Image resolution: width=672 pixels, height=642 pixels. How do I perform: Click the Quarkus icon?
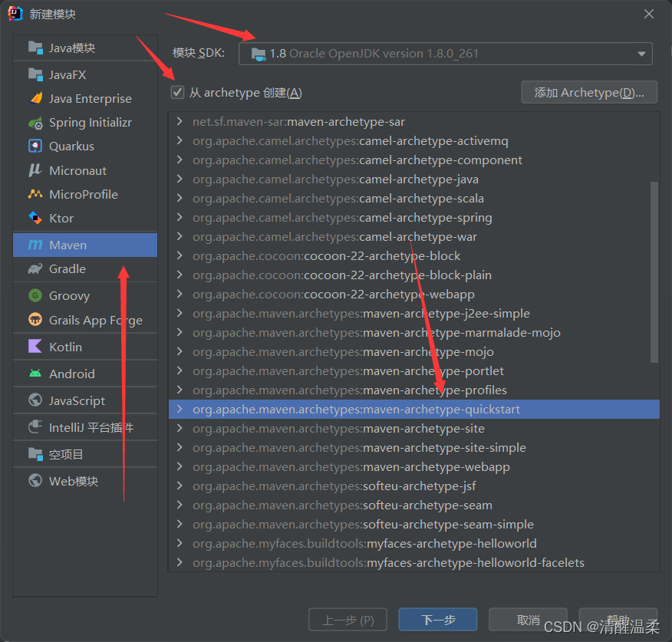35,147
